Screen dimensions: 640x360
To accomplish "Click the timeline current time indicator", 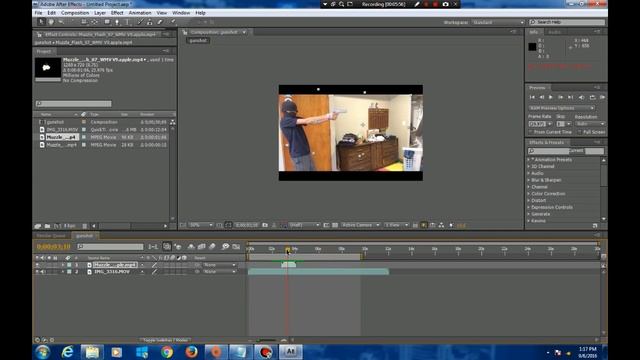I will pyautogui.click(x=287, y=249).
